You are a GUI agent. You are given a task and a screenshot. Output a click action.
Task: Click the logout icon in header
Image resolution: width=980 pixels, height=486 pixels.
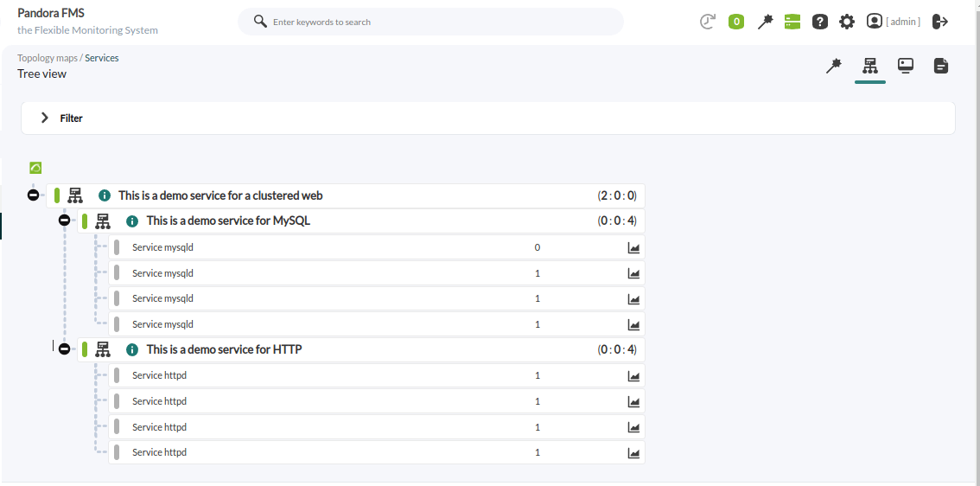(x=940, y=22)
